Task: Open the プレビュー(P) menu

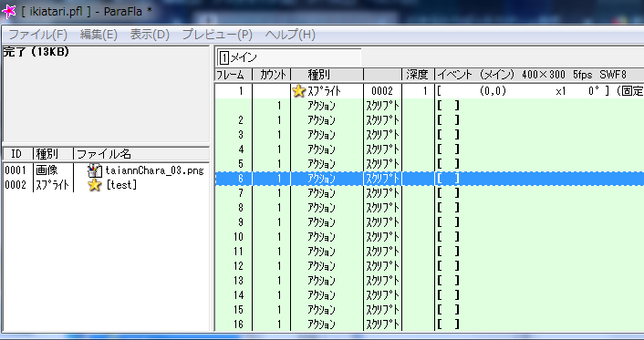Action: [217, 35]
